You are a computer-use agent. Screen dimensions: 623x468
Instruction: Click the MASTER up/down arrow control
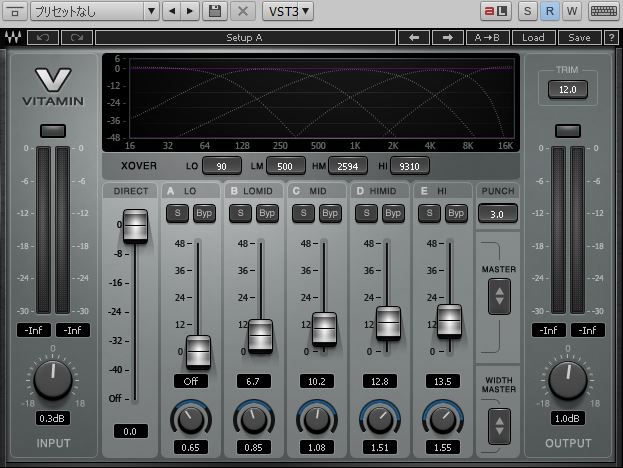tap(499, 296)
